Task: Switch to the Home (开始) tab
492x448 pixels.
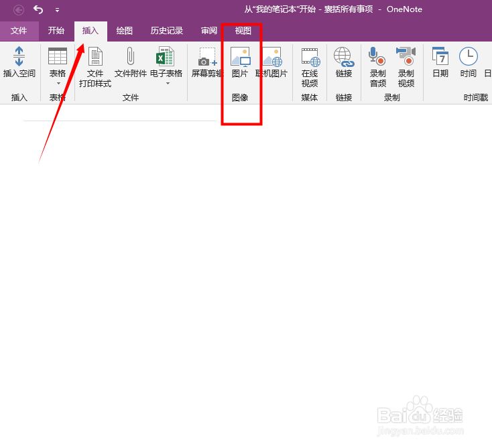Action: (56, 31)
